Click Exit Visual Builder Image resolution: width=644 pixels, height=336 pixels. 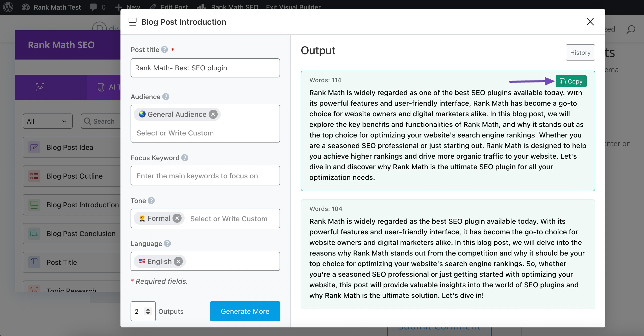(293, 7)
